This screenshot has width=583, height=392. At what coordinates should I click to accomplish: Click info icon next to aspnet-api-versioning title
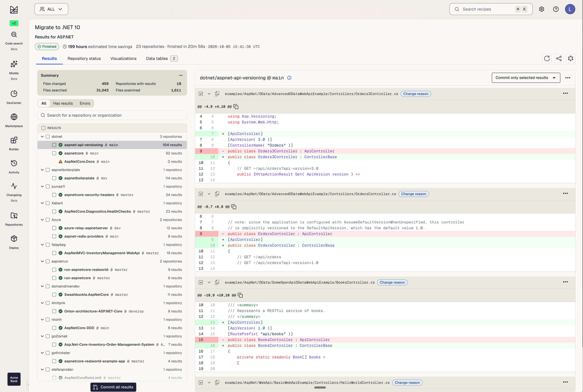click(289, 78)
